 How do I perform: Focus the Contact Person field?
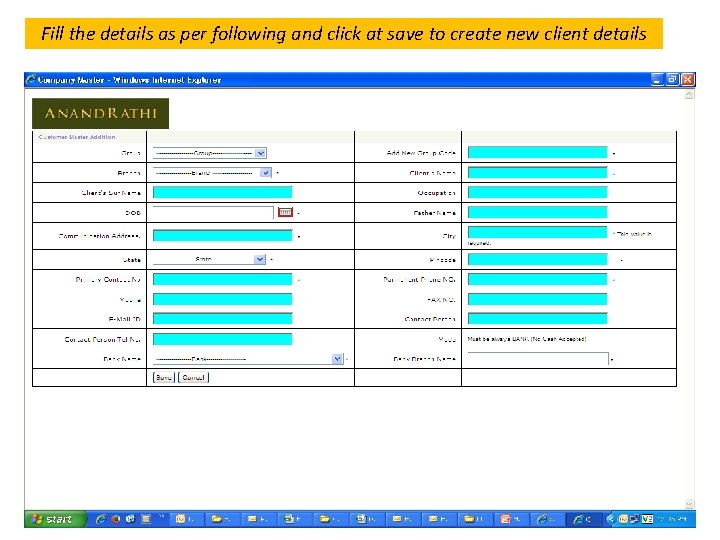point(537,319)
